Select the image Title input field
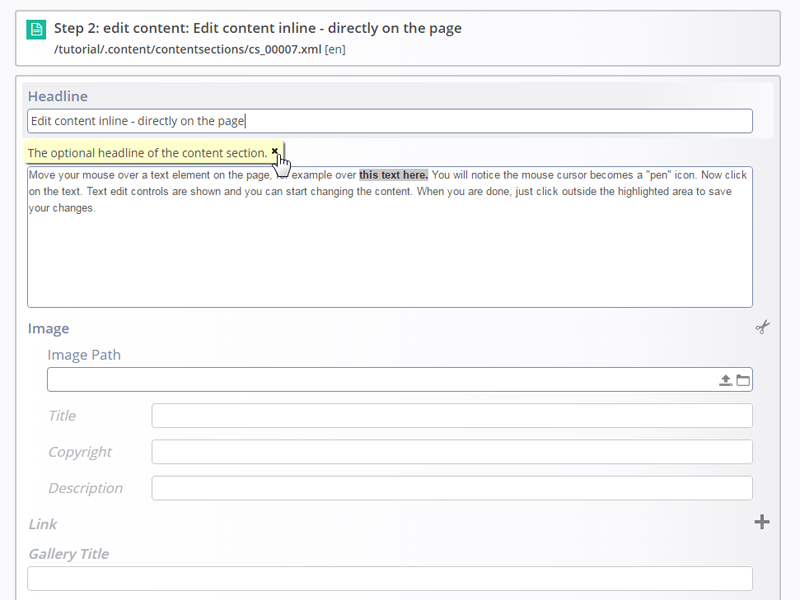 [x=452, y=416]
